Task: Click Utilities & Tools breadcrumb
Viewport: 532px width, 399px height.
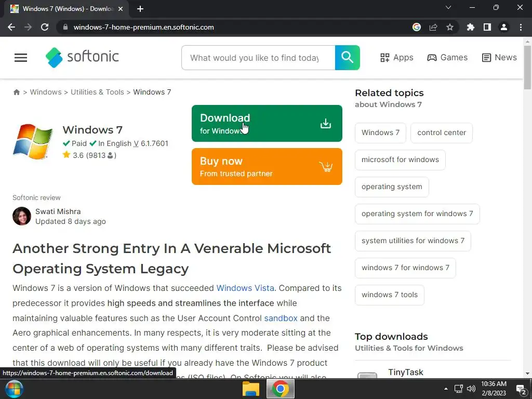Action: pos(97,92)
